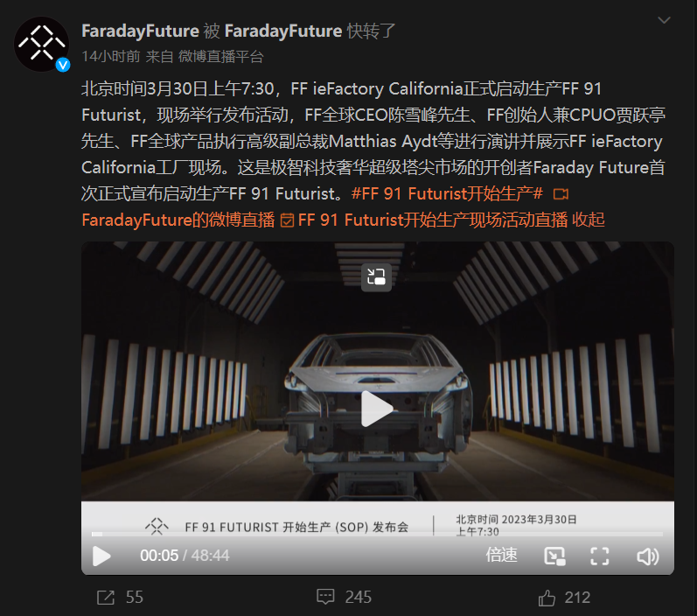Open the comments with 245 replies
697x616 pixels.
pos(344,597)
